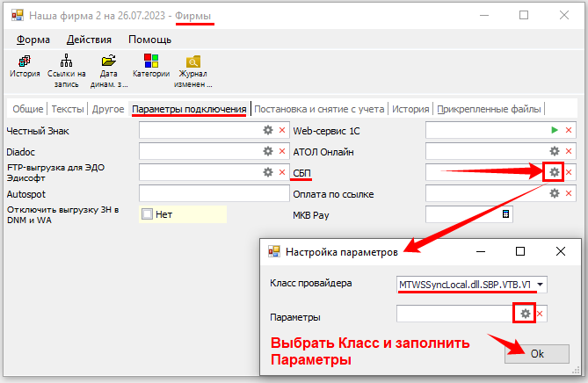
Task: Toggle the Отключить выгрузку ЗН checkbox
Action: [147, 214]
